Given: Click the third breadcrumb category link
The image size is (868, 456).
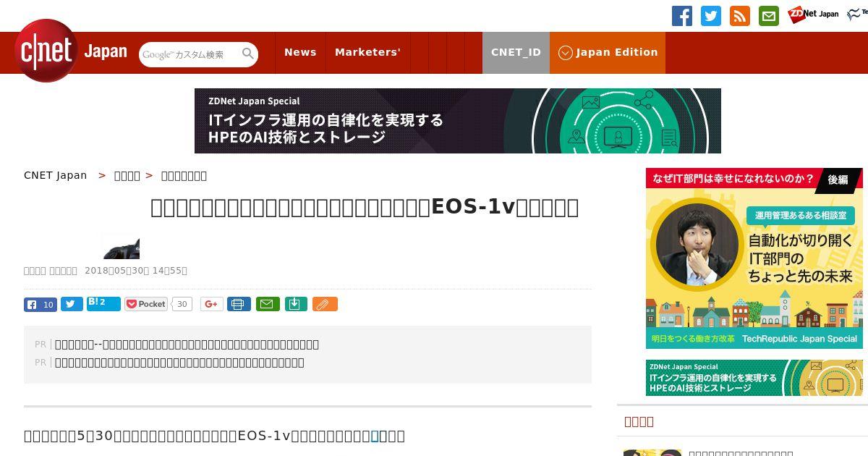Looking at the screenshot, I should 184,175.
